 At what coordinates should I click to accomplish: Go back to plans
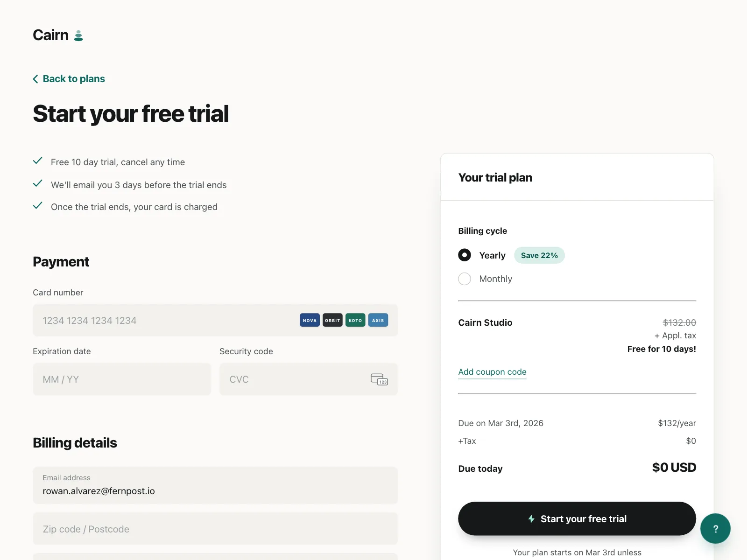(74, 79)
